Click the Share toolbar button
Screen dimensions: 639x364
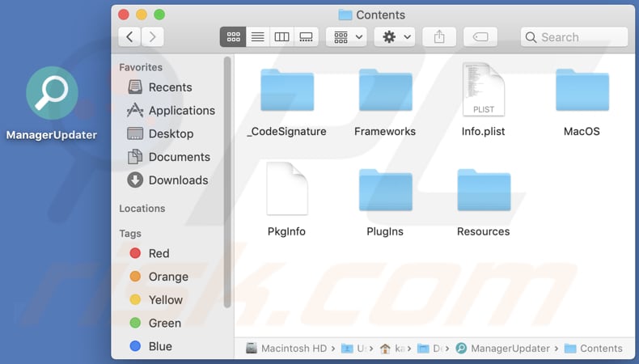439,37
